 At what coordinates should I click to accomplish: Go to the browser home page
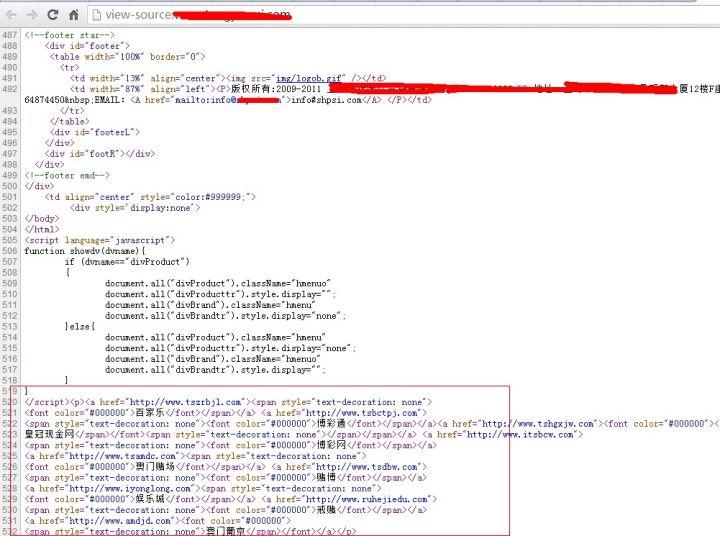pyautogui.click(x=74, y=15)
